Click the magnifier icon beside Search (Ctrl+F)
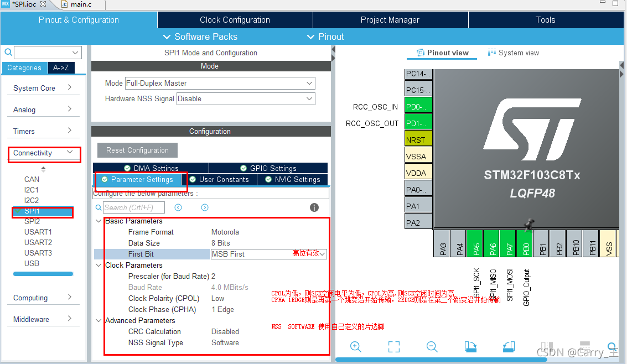This screenshot has height=364, width=627. pyautogui.click(x=99, y=208)
